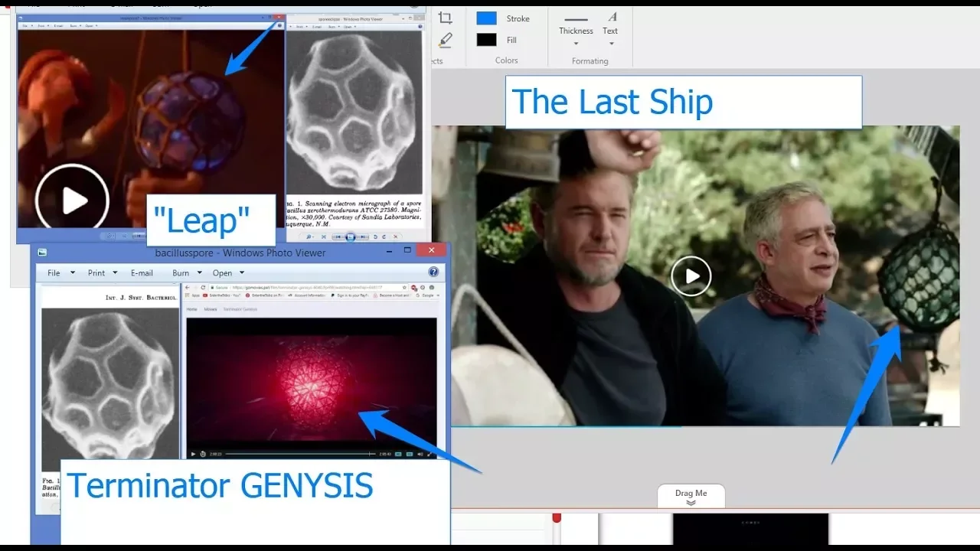Open Help in bacillusspore Photo Viewer
The image size is (980, 551).
[x=433, y=272]
